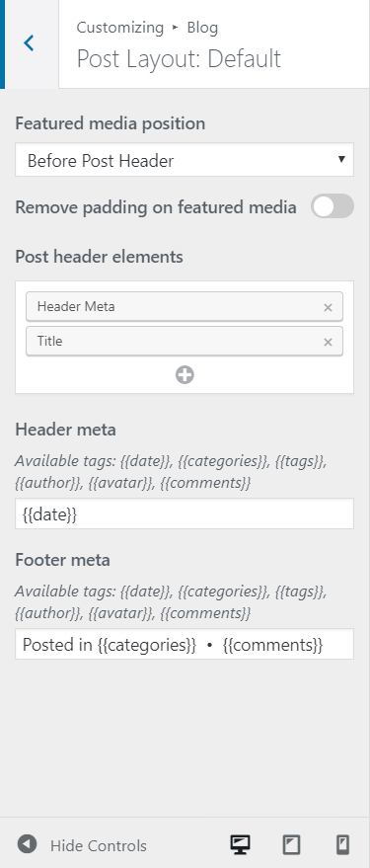
Task: Select the Title element item
Action: (x=185, y=341)
